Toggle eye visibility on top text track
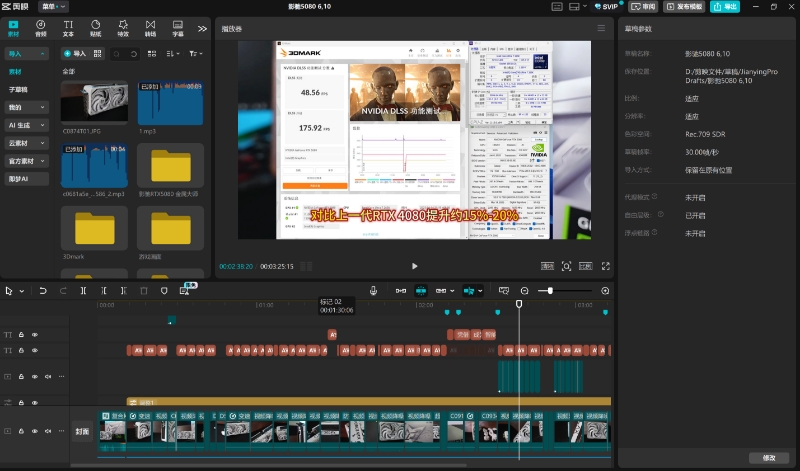800x471 pixels. 34,334
